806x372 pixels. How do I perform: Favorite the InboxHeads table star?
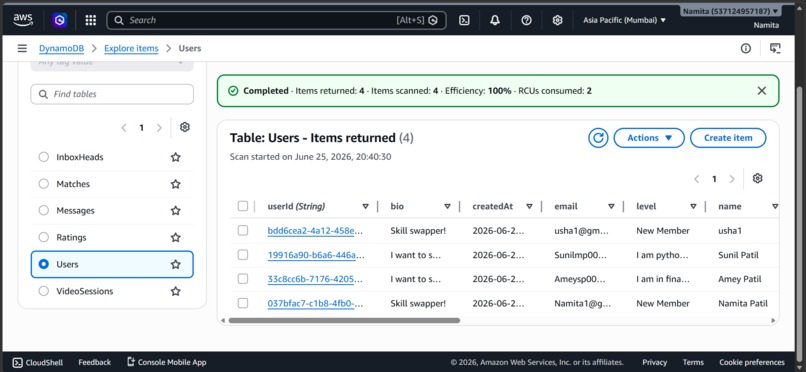(175, 157)
